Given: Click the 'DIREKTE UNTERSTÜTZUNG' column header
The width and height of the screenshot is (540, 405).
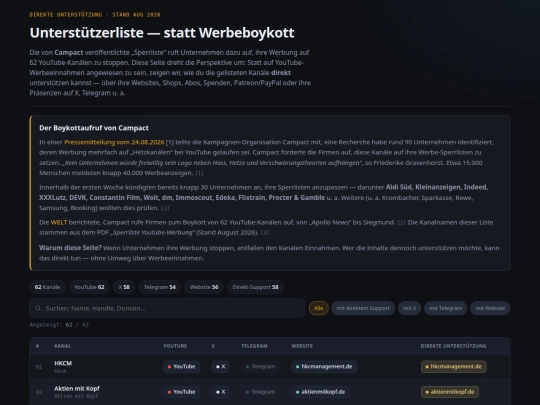Looking at the screenshot, I should 454,346.
